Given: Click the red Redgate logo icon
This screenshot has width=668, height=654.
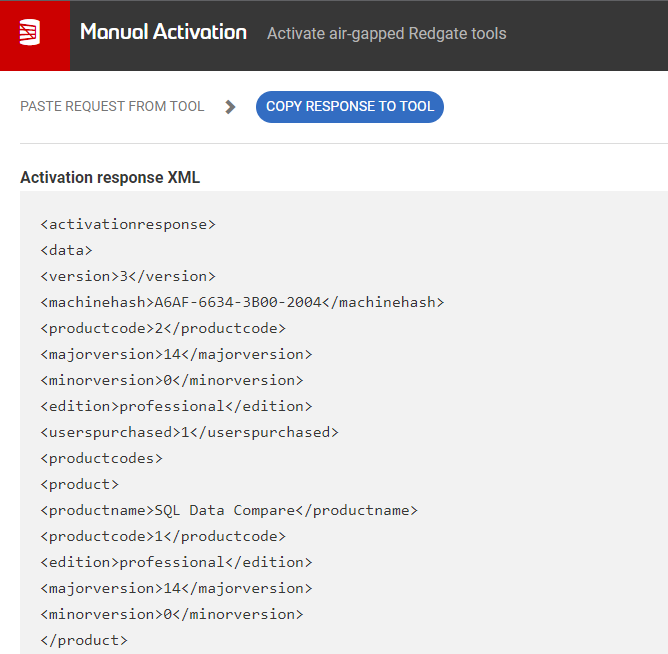Looking at the screenshot, I should coord(34,34).
